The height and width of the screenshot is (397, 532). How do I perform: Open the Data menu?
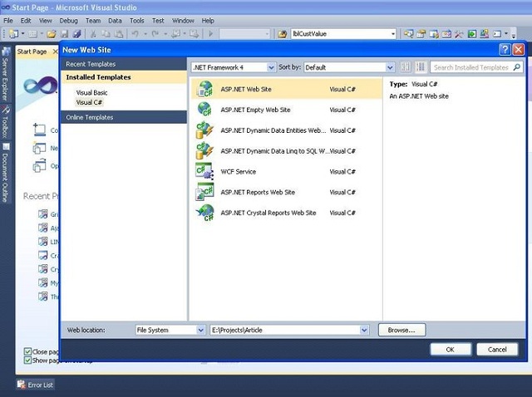pyautogui.click(x=115, y=21)
